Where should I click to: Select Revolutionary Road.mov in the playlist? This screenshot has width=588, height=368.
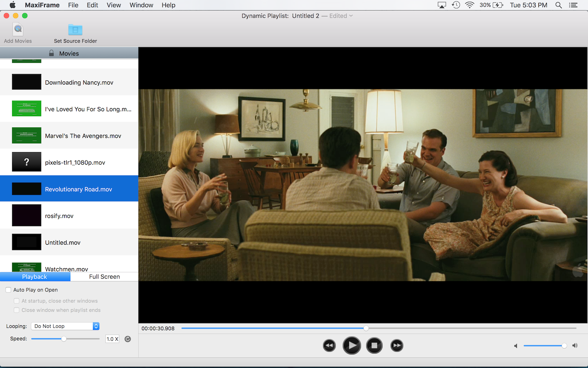pos(69,189)
